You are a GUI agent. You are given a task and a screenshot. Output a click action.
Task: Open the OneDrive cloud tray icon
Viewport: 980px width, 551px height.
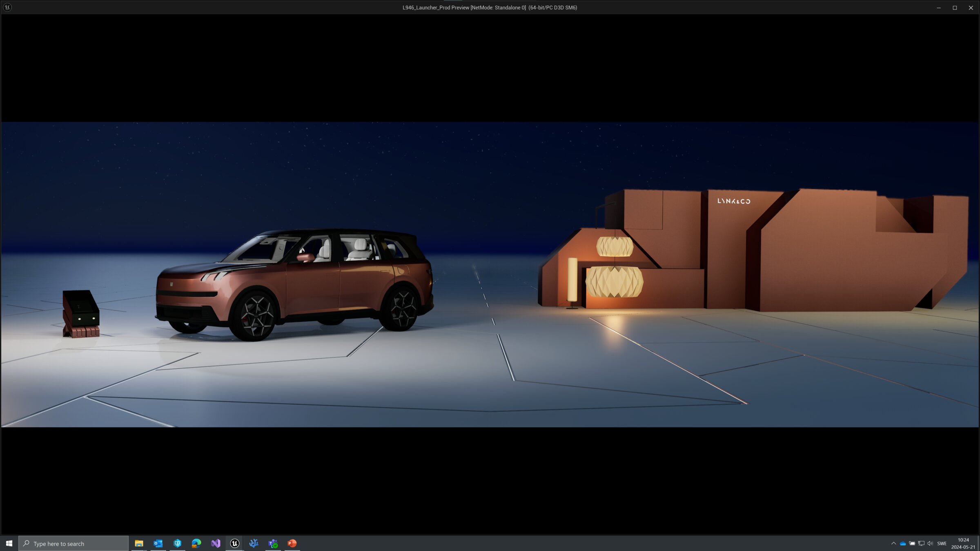903,543
